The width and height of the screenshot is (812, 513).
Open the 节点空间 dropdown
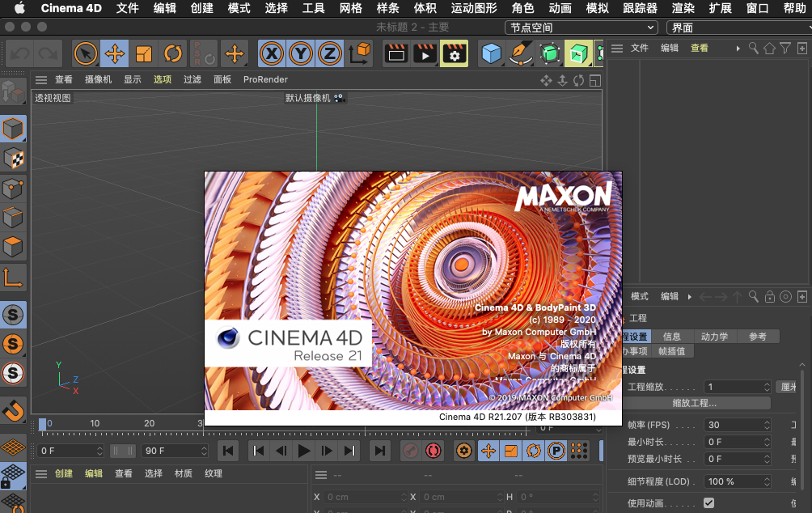581,28
